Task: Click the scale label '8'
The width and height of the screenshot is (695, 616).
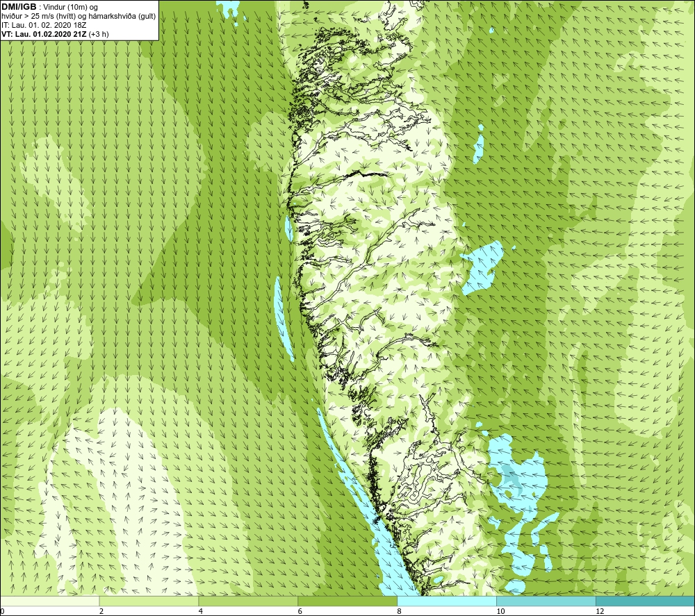Action: [400, 612]
